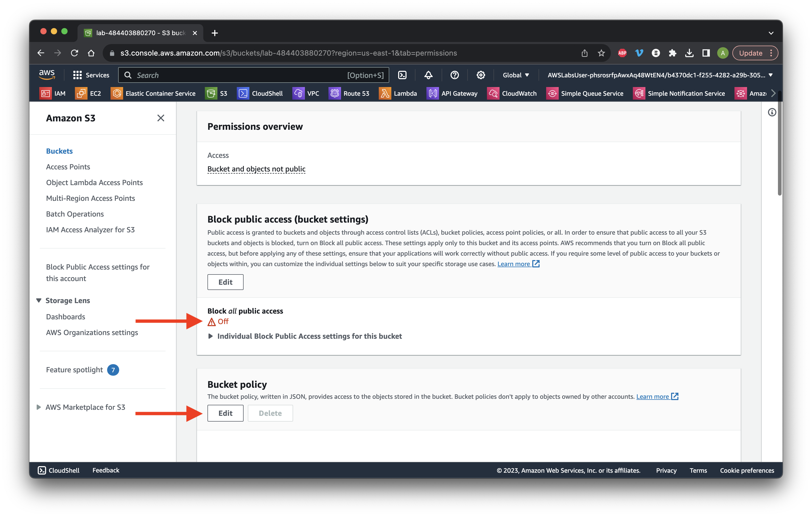Open the CloudWatch service shortcut
Image resolution: width=812 pixels, height=517 pixels.
512,94
